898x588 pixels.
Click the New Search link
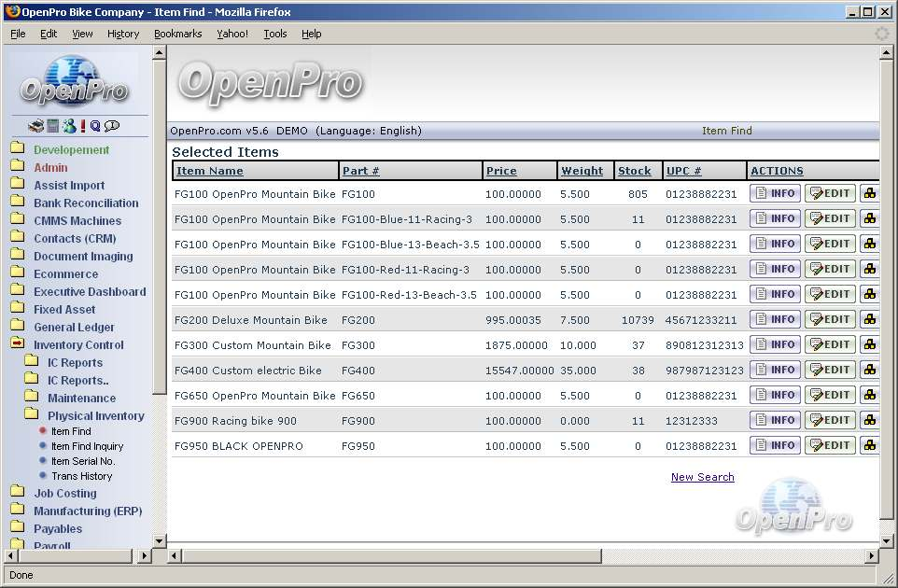(702, 477)
